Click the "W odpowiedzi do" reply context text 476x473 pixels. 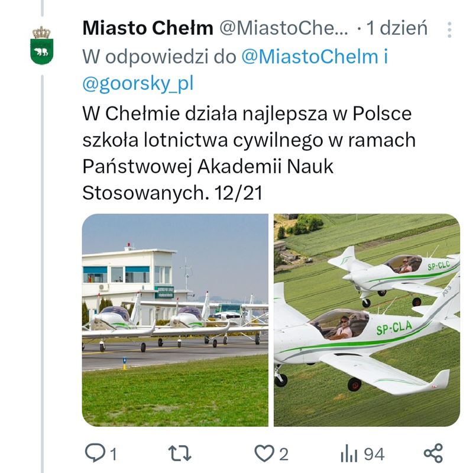(x=160, y=56)
